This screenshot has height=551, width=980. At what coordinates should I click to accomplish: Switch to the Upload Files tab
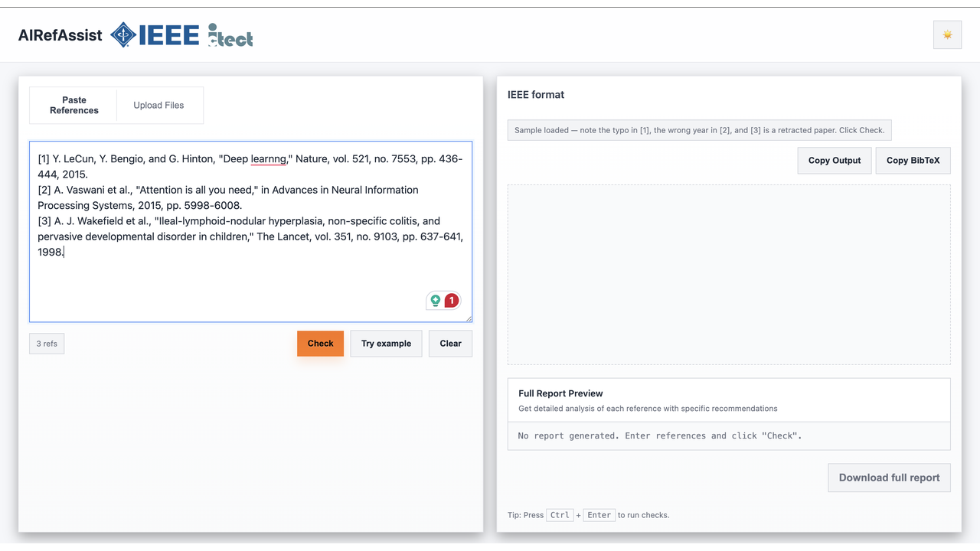[x=159, y=106]
